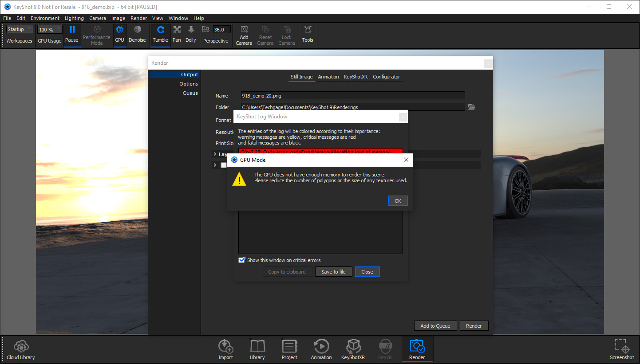Open the Render menu
This screenshot has width=640, height=364.
139,18
